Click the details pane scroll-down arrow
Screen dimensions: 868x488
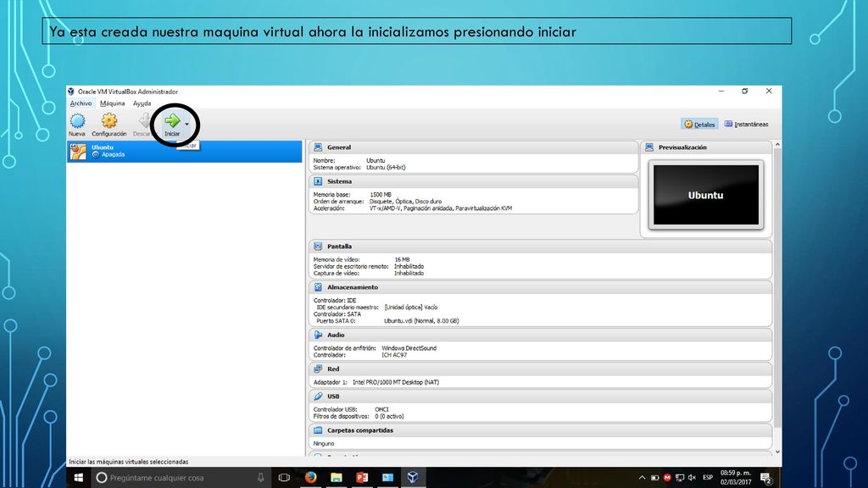pyautogui.click(x=777, y=452)
